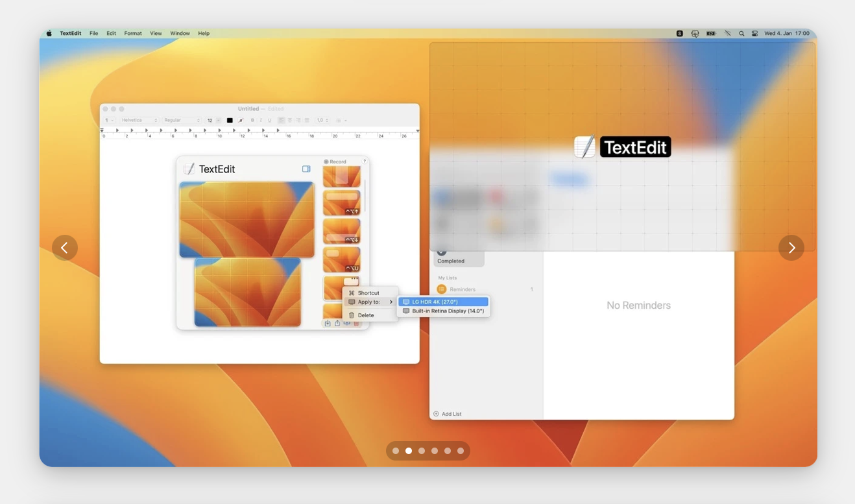Open the paragraph style dropdown
This screenshot has height=504, width=855.
(x=109, y=120)
